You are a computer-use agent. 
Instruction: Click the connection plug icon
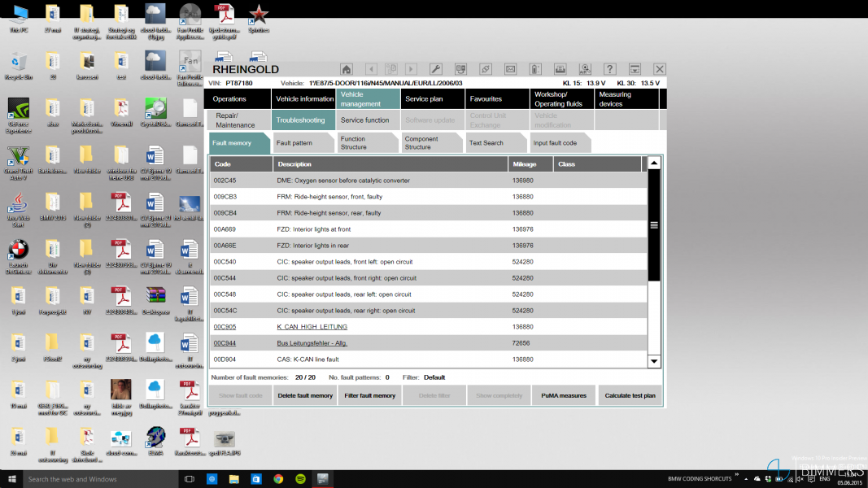pos(486,69)
